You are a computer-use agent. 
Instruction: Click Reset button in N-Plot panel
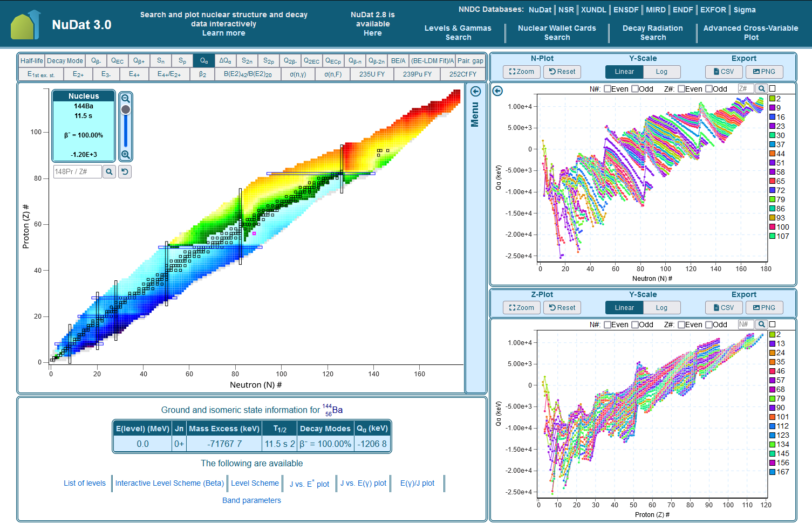[562, 72]
